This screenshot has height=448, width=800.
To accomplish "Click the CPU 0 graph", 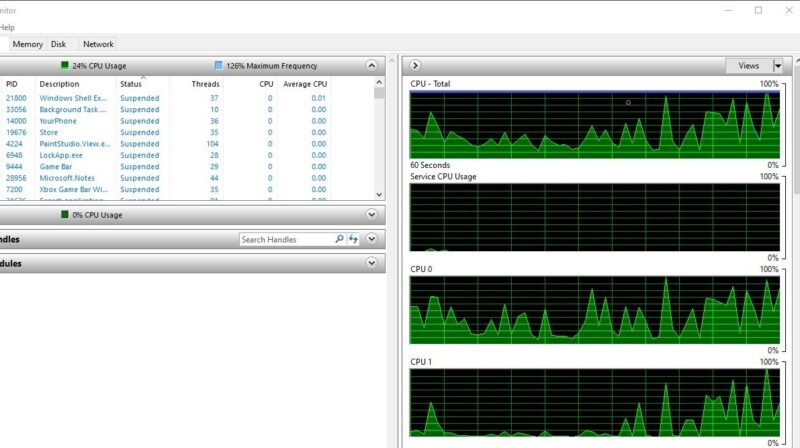I will [x=595, y=310].
